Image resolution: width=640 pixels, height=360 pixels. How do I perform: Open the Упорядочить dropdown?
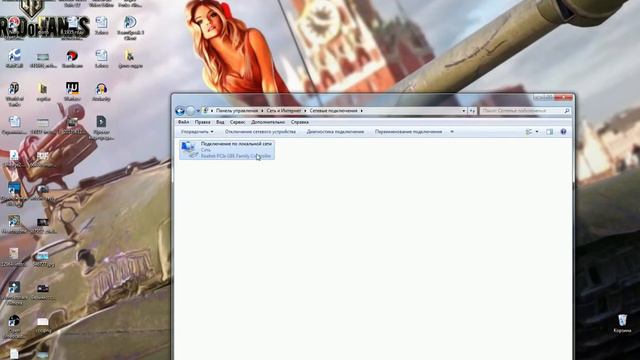click(x=197, y=132)
